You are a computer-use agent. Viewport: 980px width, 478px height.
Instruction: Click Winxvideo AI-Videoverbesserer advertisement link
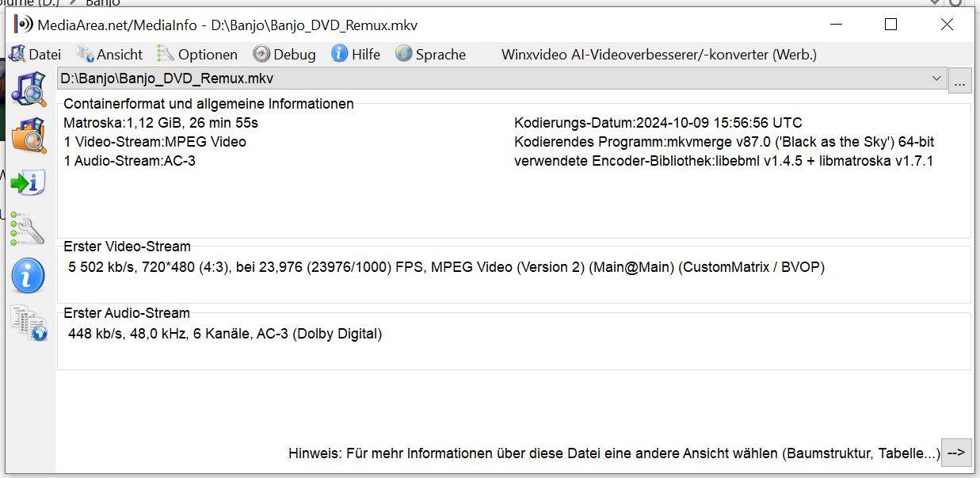pyautogui.click(x=659, y=55)
